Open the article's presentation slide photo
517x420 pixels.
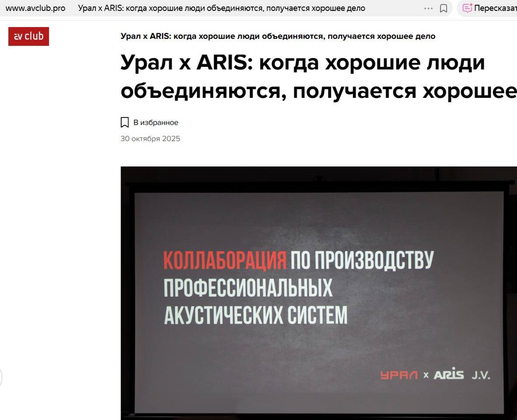pyautogui.click(x=318, y=293)
